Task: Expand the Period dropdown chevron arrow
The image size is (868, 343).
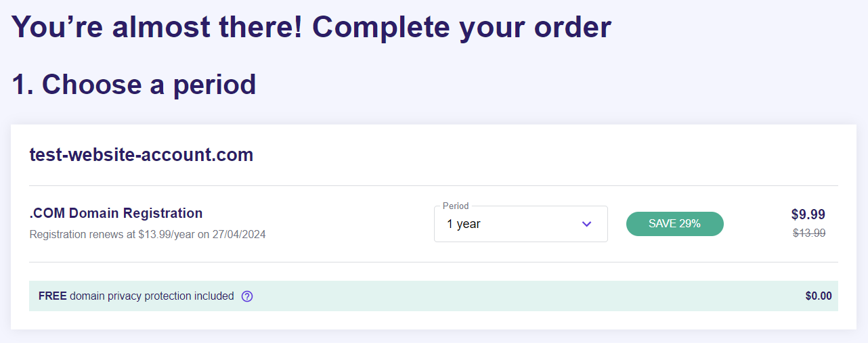Action: [x=587, y=224]
